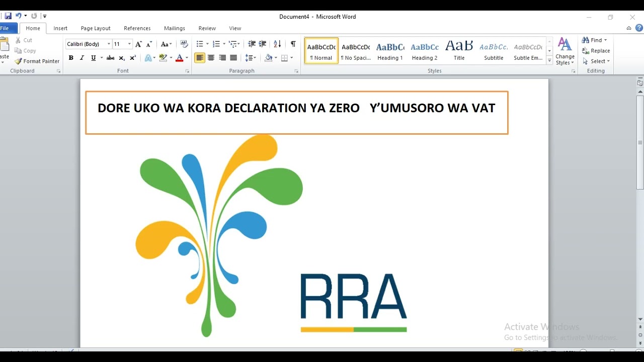644x362 pixels.
Task: Toggle superscript formatting
Action: pos(133,58)
